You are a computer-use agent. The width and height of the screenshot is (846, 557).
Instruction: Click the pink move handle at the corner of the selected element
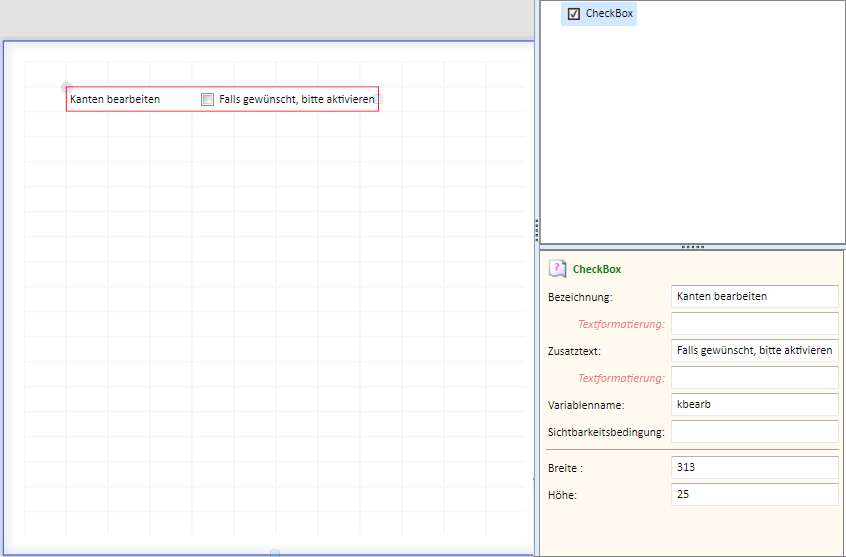point(66,87)
